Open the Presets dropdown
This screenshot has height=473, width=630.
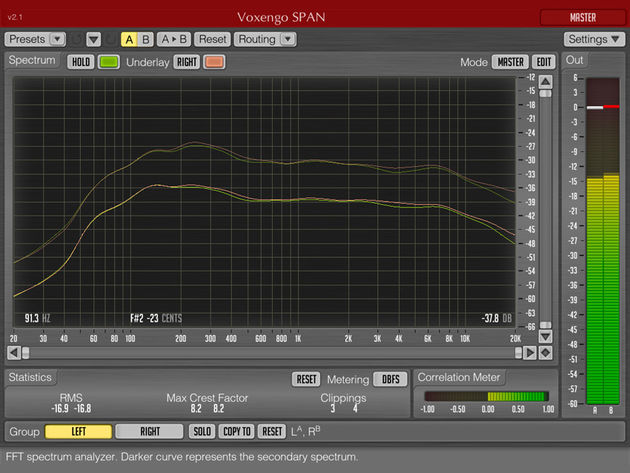click(35, 39)
